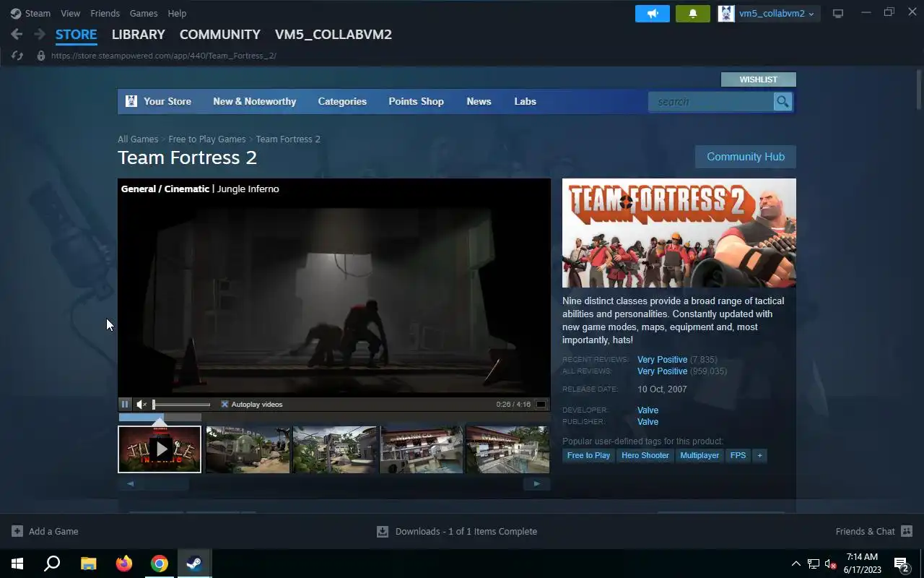Open the Community Hub

pyautogui.click(x=746, y=157)
